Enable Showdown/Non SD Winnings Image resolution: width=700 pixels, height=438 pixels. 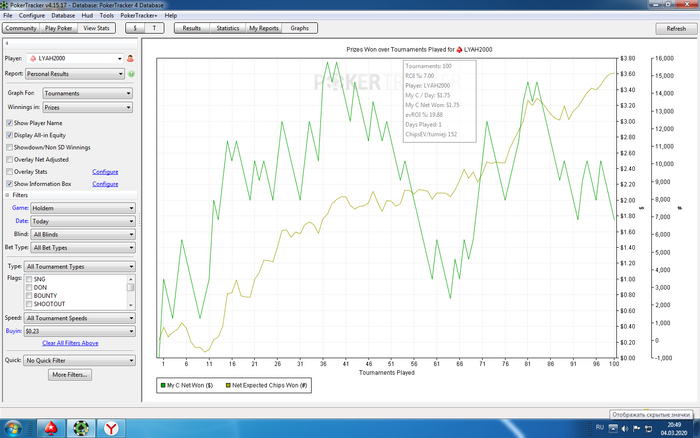[9, 147]
